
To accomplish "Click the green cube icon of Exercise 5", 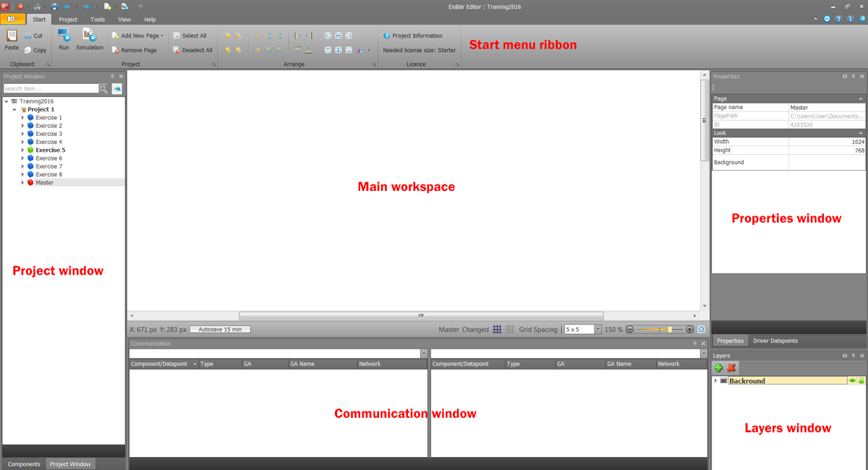I will click(30, 150).
